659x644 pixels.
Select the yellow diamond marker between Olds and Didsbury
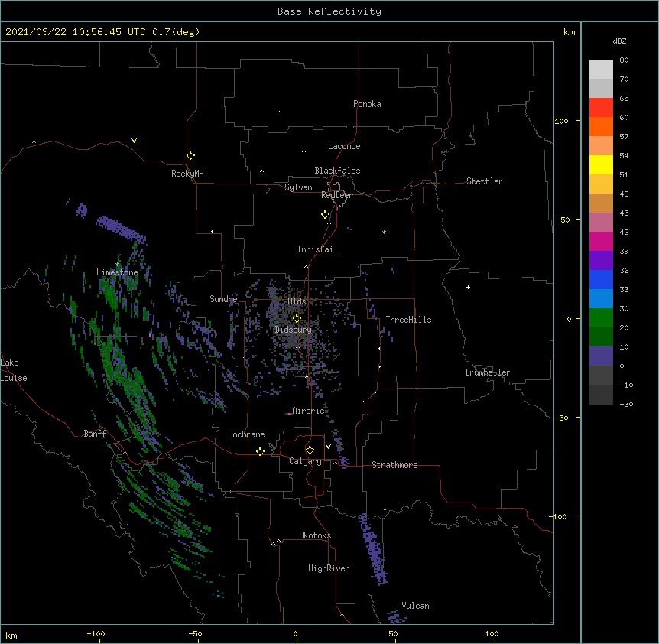pyautogui.click(x=297, y=318)
